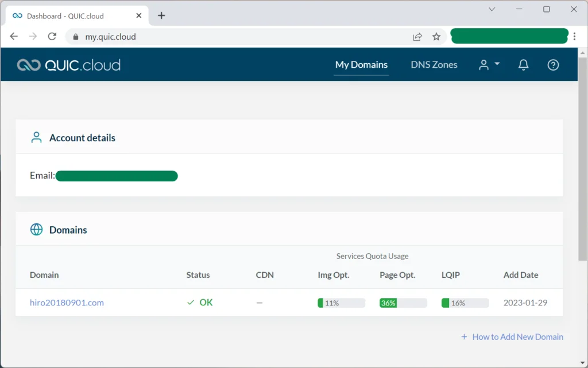Open hiro20180901.com domain link
The image size is (588, 368).
point(67,303)
